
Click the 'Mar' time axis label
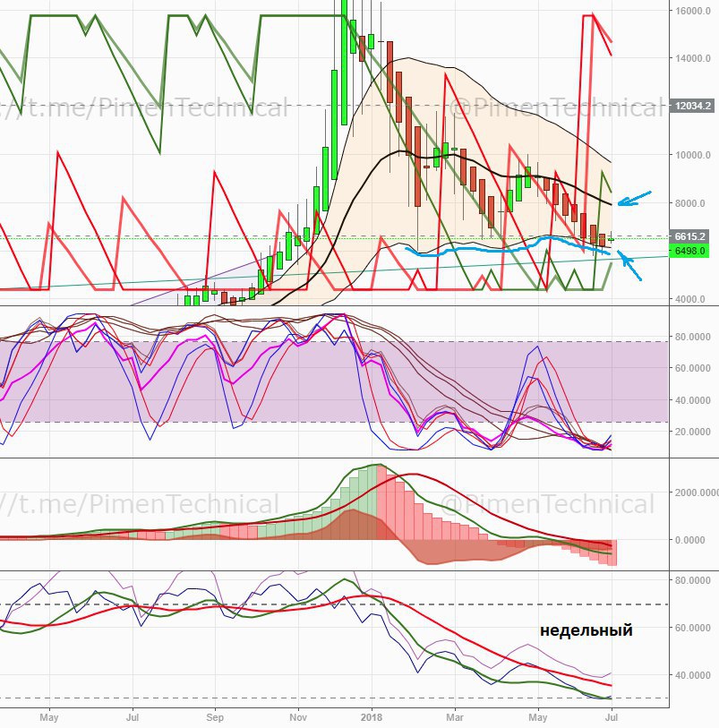pos(455,717)
